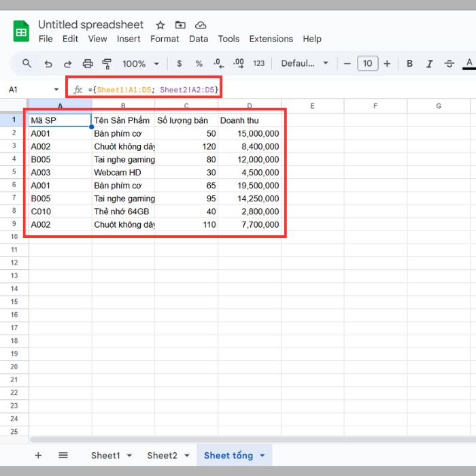Select the Doanh thu header cell

tap(250, 120)
